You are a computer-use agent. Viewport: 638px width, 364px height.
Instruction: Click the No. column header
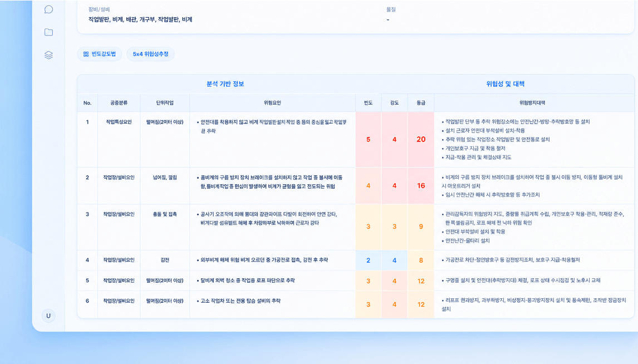tap(87, 103)
